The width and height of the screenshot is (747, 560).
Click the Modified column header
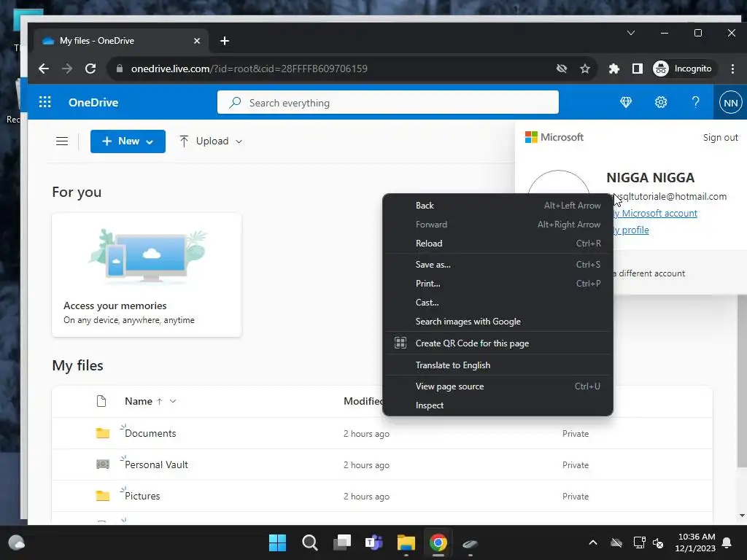point(363,401)
